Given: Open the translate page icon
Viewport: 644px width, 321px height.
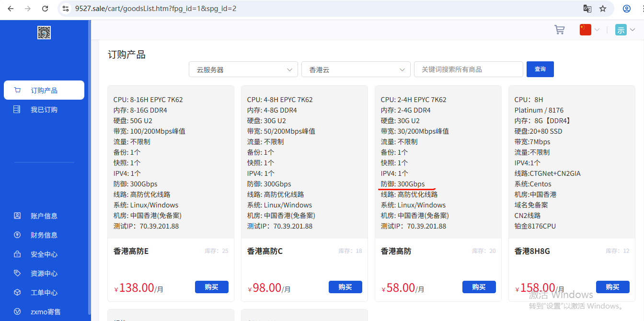Looking at the screenshot, I should (x=587, y=9).
